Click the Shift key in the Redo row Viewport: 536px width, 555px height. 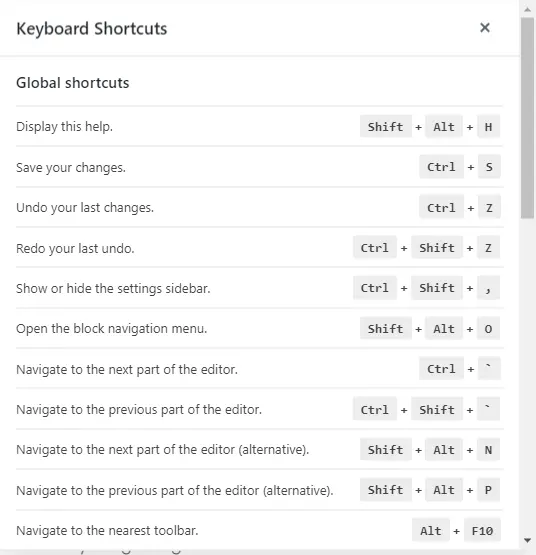(x=437, y=248)
